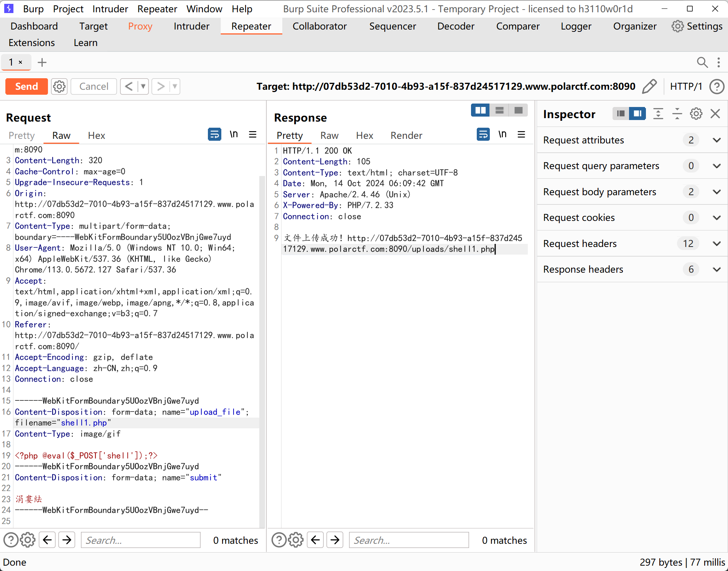Open the Intruder tool tab
This screenshot has width=728, height=571.
(x=191, y=26)
